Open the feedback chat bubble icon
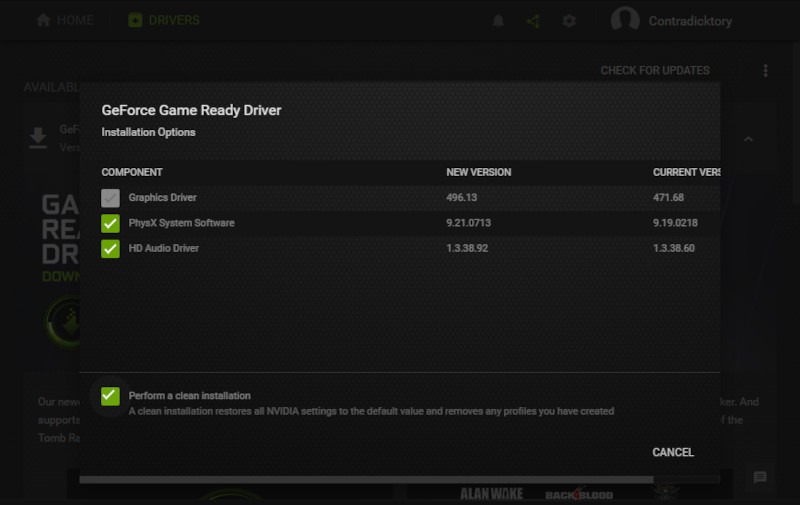Screen dimensions: 800x505 pos(760,478)
